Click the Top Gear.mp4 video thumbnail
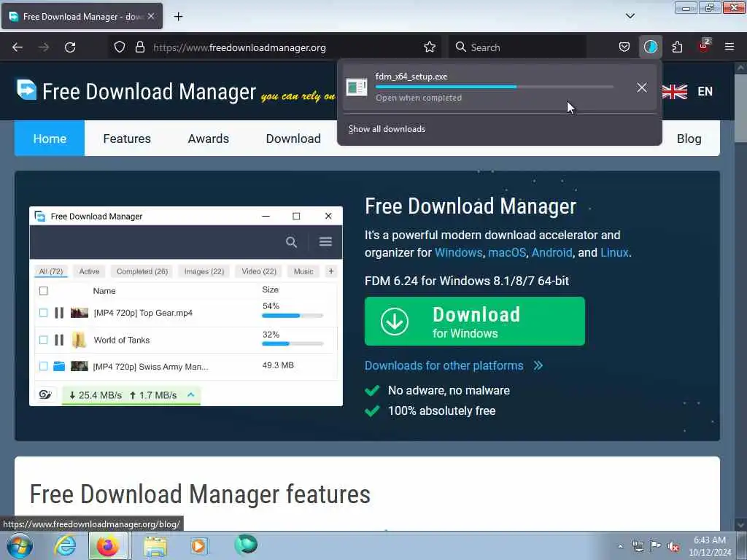747x560 pixels. pos(80,313)
